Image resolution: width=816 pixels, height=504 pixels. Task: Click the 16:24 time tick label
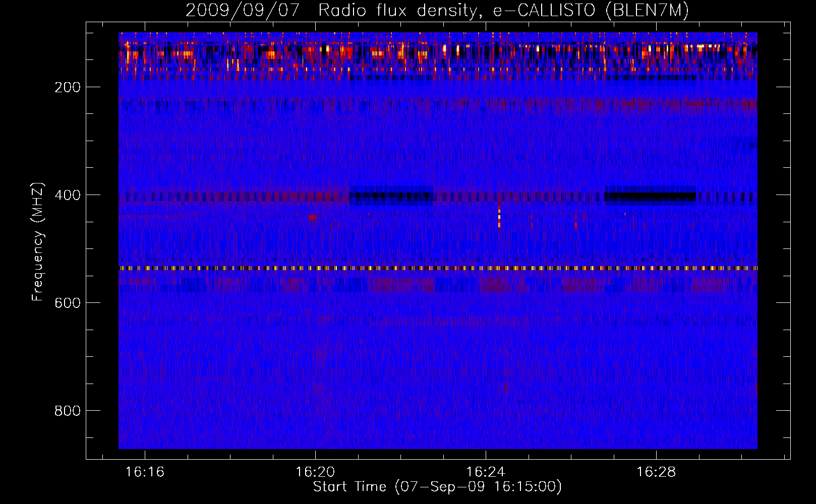pos(486,472)
